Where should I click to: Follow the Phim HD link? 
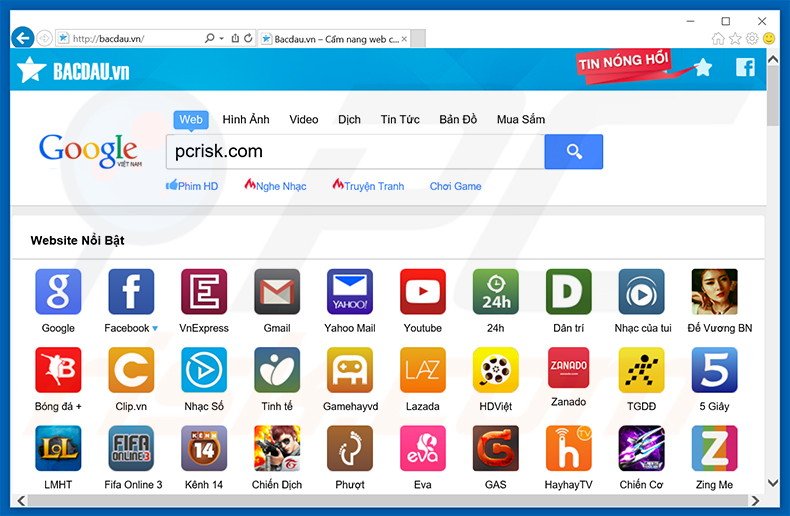click(x=192, y=186)
